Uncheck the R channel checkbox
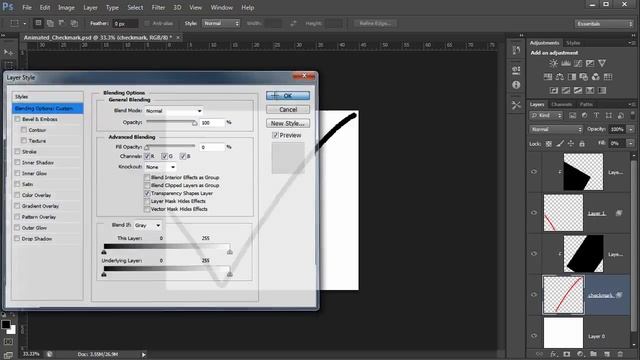640x360 pixels. (x=147, y=156)
